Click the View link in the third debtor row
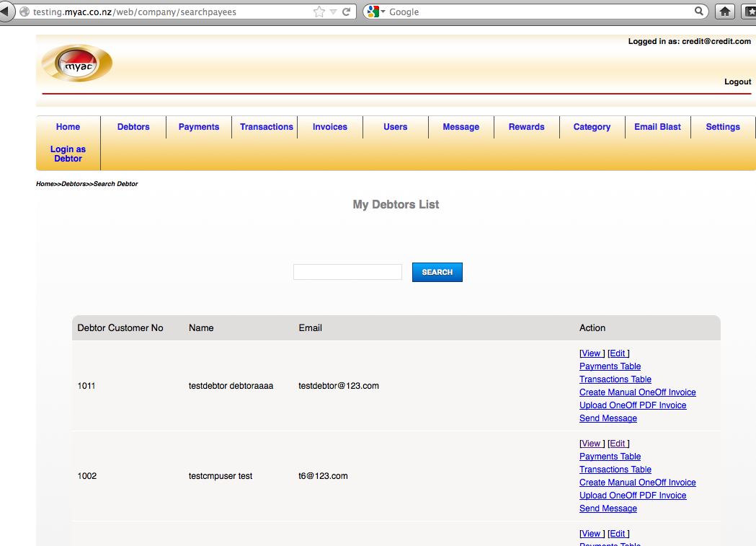Viewport: 756px width, 546px height. [x=591, y=534]
